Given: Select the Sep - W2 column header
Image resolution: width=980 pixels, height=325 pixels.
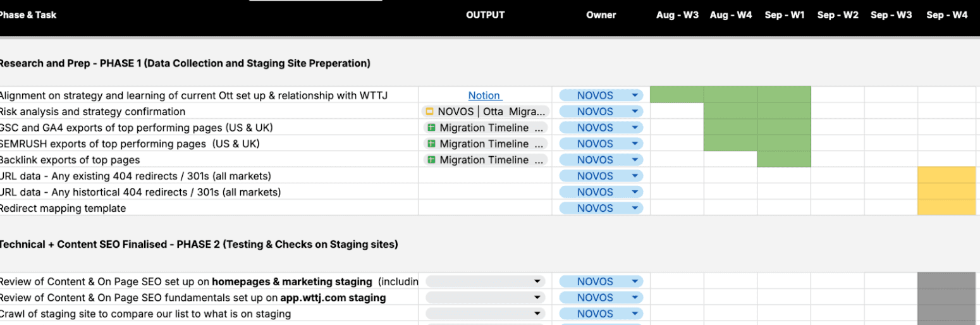Looking at the screenshot, I should (838, 15).
